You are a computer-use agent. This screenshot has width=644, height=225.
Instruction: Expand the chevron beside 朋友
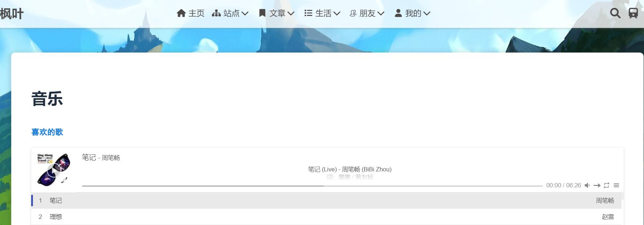[x=380, y=14]
